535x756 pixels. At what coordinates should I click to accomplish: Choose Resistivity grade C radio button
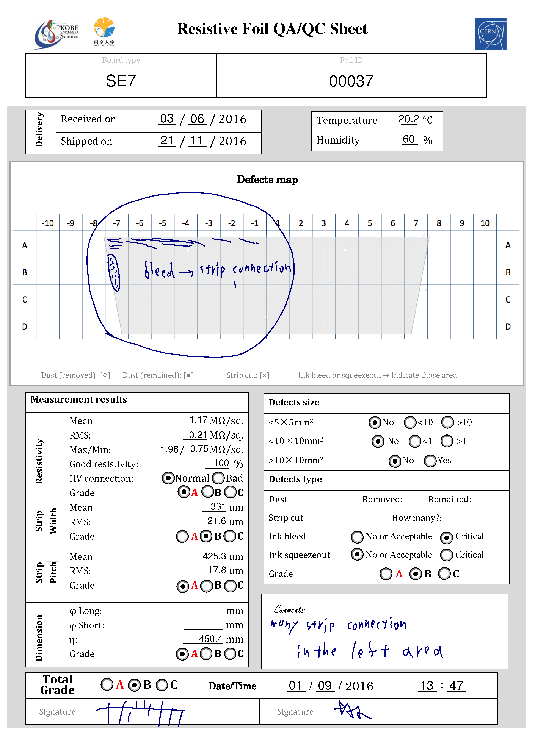click(x=230, y=492)
